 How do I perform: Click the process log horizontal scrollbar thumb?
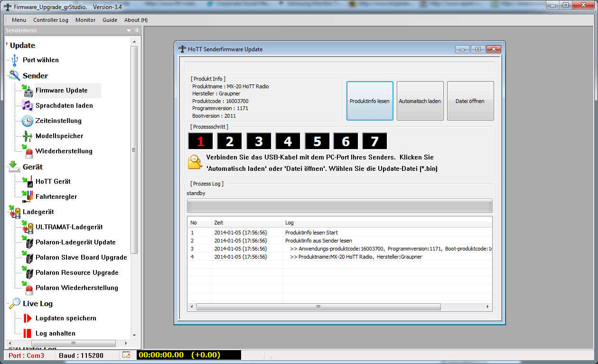click(x=318, y=307)
